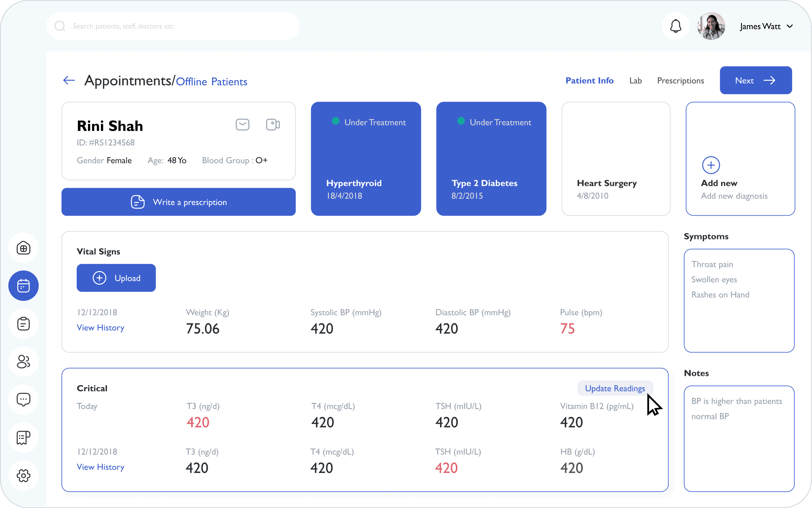The height and width of the screenshot is (508, 812).
Task: Open the patients group sidebar icon
Action: 23,362
